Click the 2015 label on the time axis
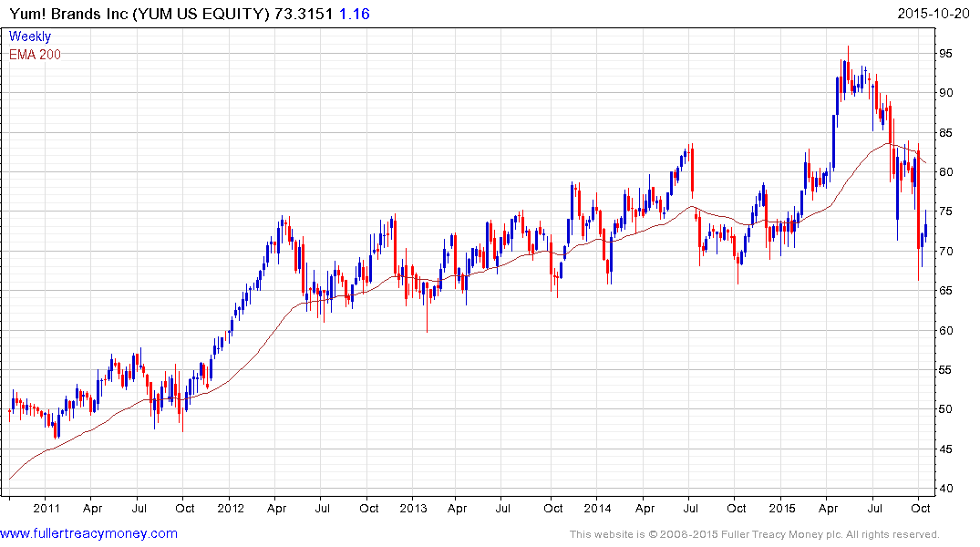Image resolution: width=980 pixels, height=547 pixels. [782, 508]
